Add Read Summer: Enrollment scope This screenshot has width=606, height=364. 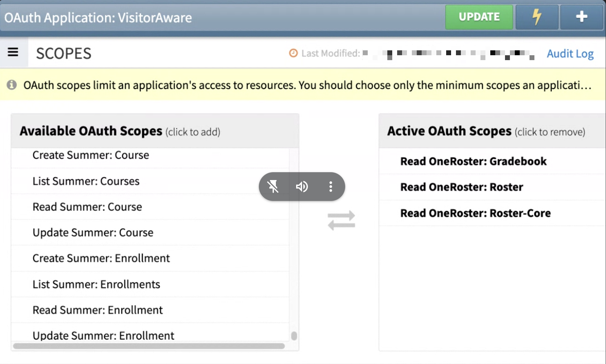150,310
